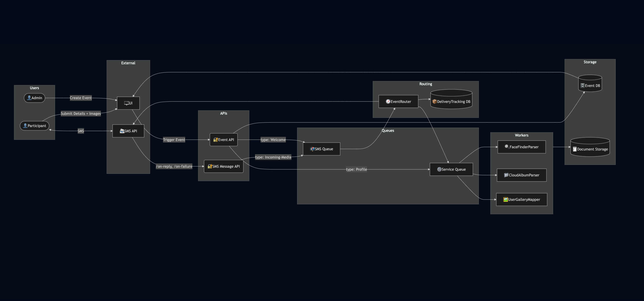Select the Event API lock icon
The height and width of the screenshot is (301, 644).
coord(215,140)
